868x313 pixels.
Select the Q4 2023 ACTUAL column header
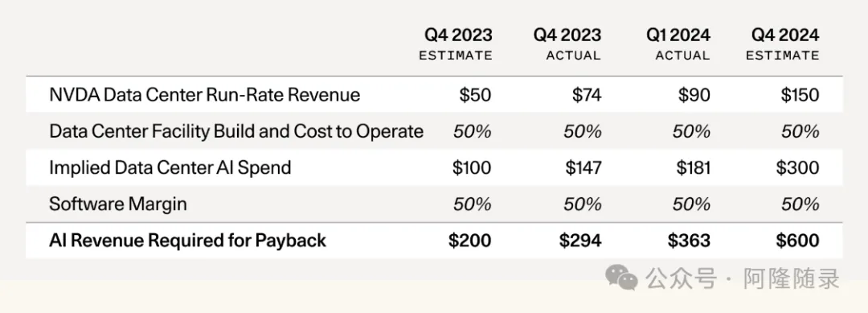click(x=567, y=44)
